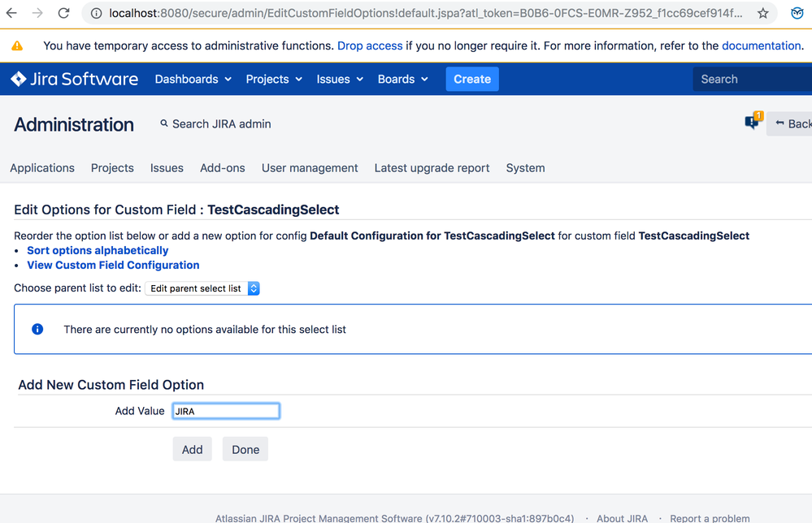Screen dimensions: 812x523
Task: Click the Back button at top right
Action: (x=790, y=123)
